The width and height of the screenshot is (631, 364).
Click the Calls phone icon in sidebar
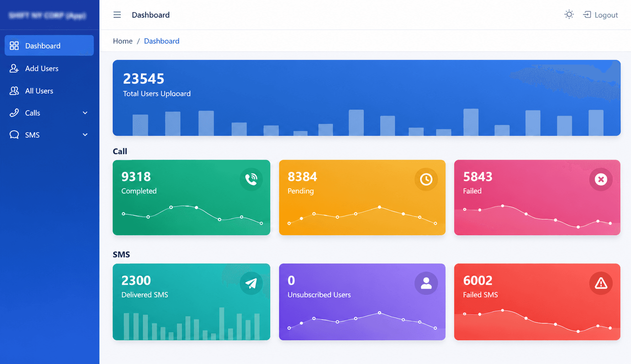14,113
